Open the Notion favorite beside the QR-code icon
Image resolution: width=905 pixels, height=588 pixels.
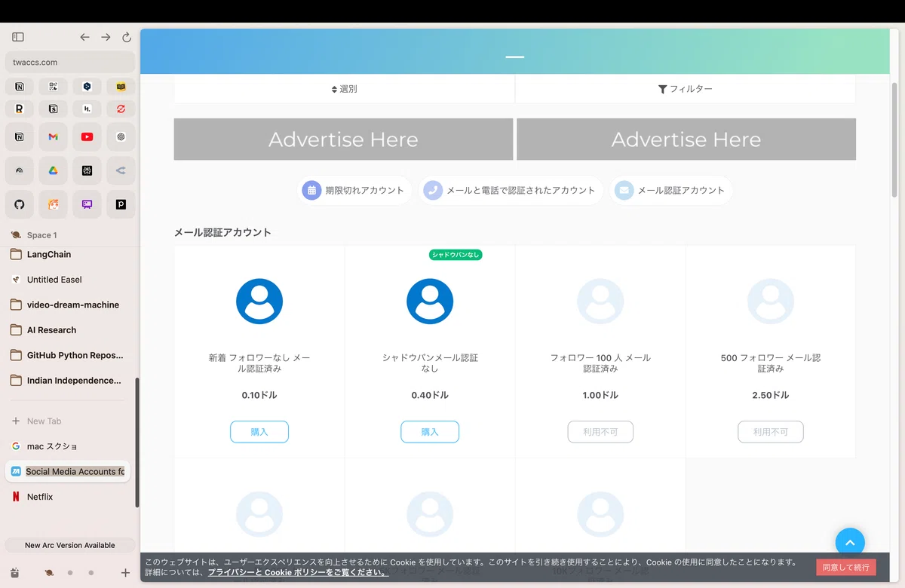point(20,87)
